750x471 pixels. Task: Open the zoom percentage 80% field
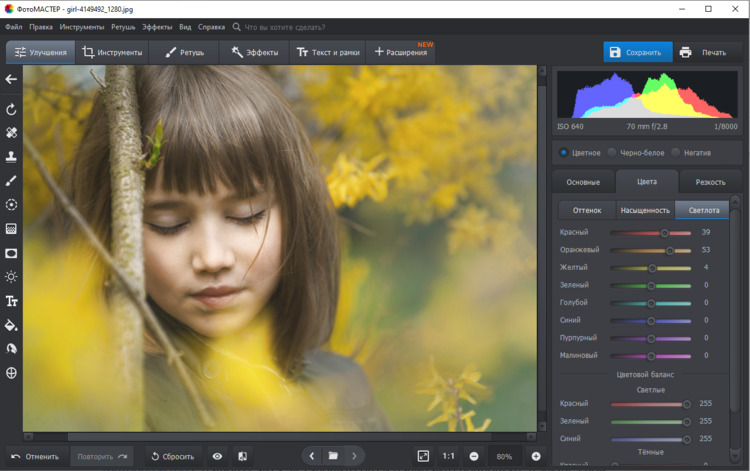coord(504,456)
